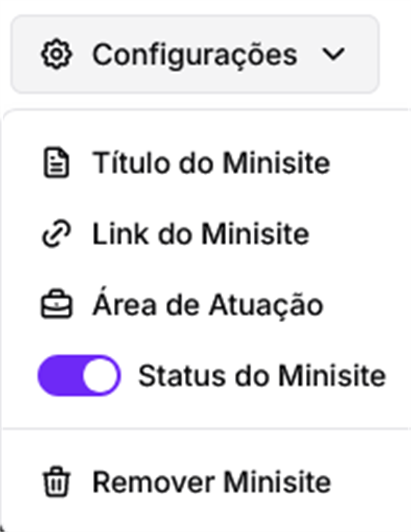Image resolution: width=411 pixels, height=532 pixels.
Task: Click the briefcase icon for Área de Atuação
Action: [57, 304]
